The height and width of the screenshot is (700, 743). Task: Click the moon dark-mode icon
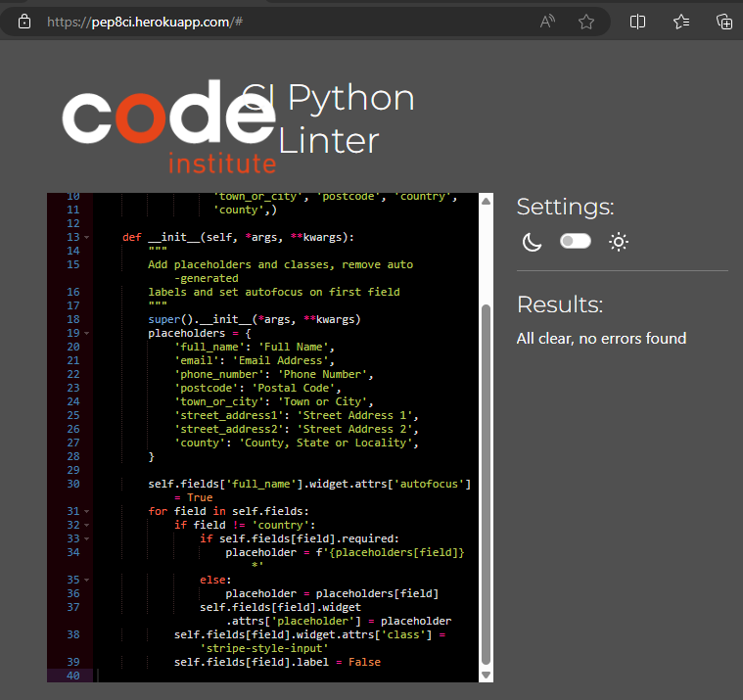(x=532, y=242)
